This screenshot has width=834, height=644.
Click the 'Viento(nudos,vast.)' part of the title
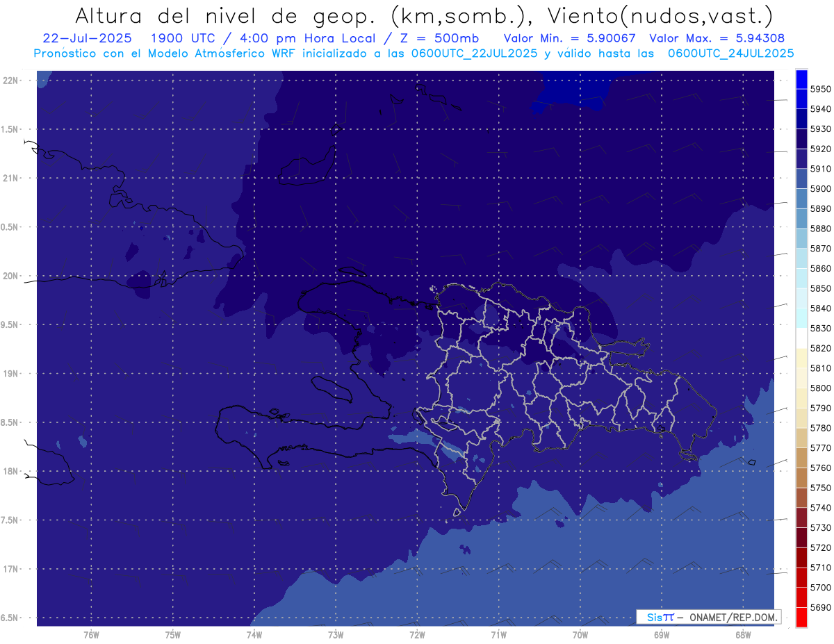click(x=660, y=17)
